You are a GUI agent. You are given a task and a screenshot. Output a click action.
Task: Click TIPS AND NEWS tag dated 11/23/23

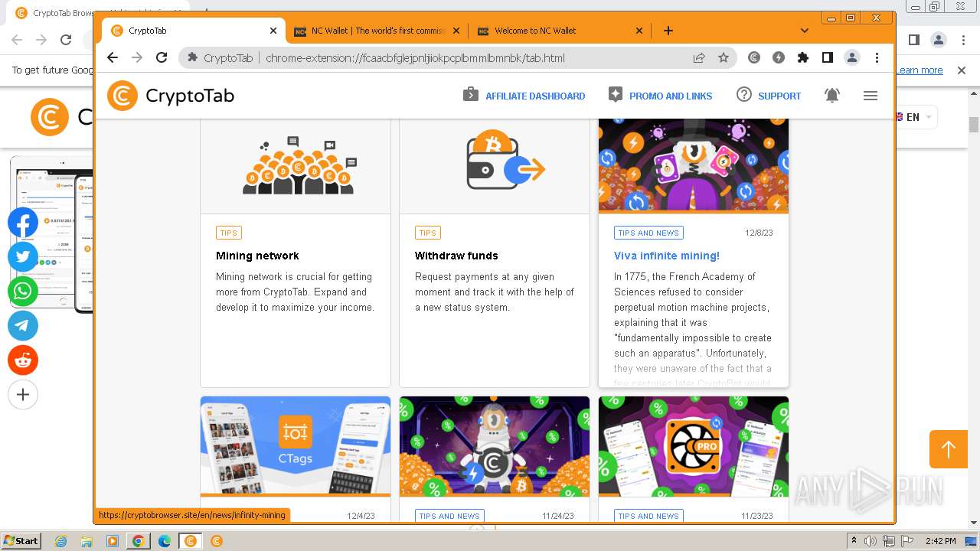648,516
